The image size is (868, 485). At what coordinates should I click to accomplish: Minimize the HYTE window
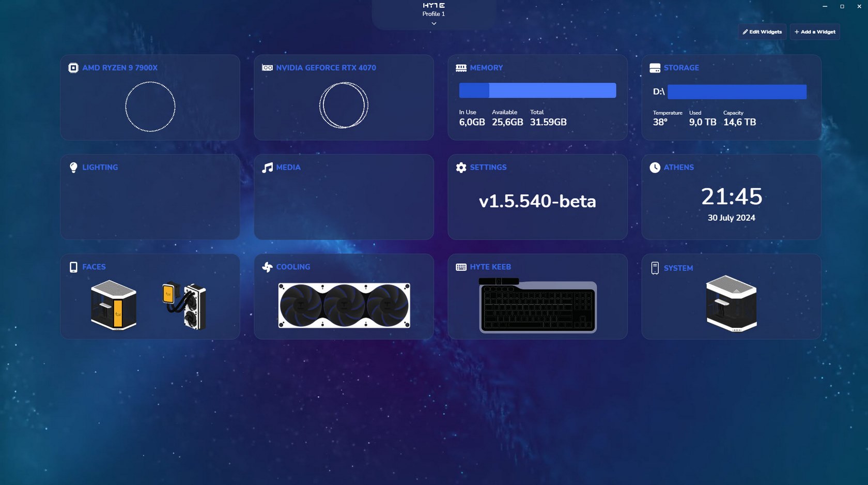tap(825, 6)
